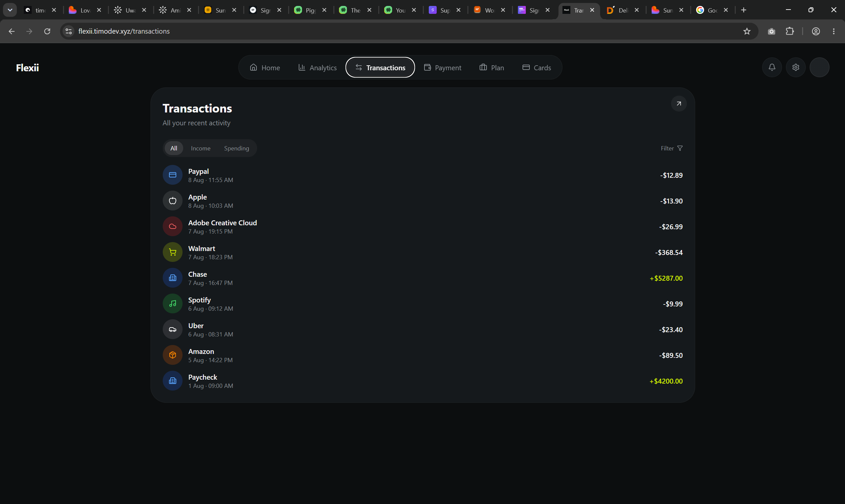Open the tab search dropdown arrow
The width and height of the screenshot is (845, 504).
pos(10,10)
